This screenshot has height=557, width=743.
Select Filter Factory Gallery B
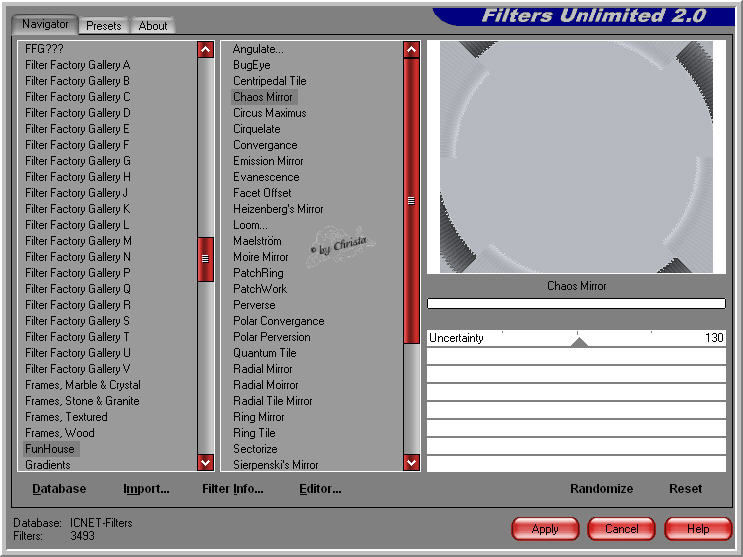click(78, 81)
